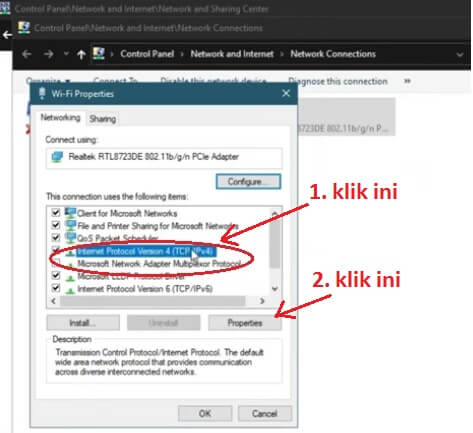The height and width of the screenshot is (433, 473).
Task: Select Internet Protocol Version 4 item
Action: pyautogui.click(x=145, y=251)
